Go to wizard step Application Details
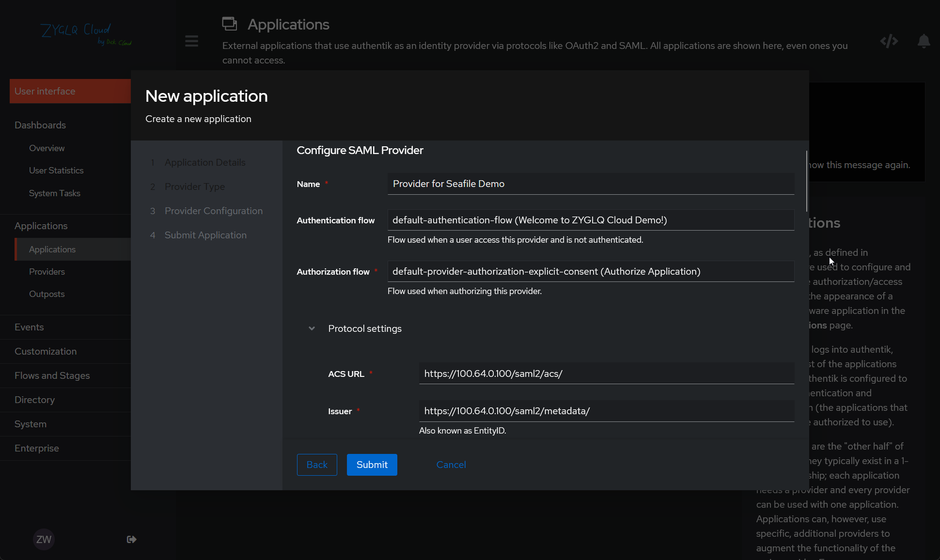The width and height of the screenshot is (940, 560). click(x=205, y=162)
